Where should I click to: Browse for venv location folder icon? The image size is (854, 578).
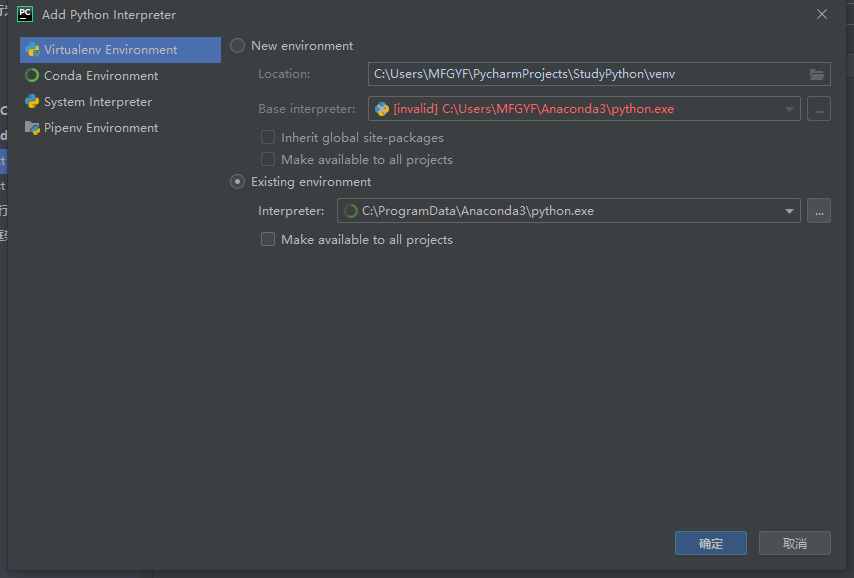[x=816, y=74]
